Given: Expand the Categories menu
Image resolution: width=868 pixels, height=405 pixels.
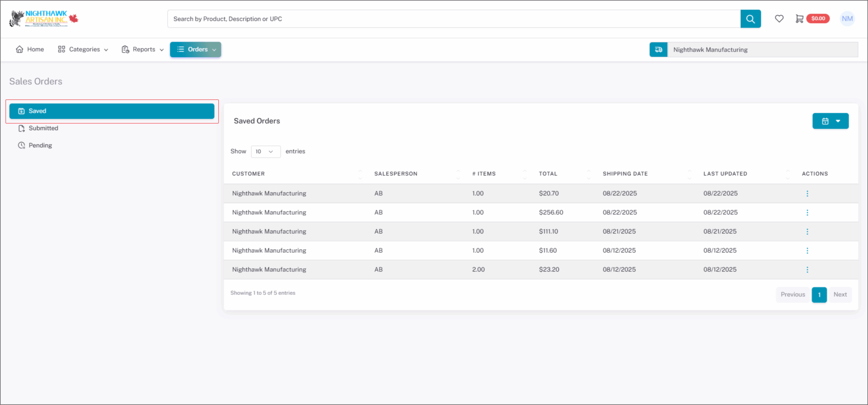Looking at the screenshot, I should point(83,50).
